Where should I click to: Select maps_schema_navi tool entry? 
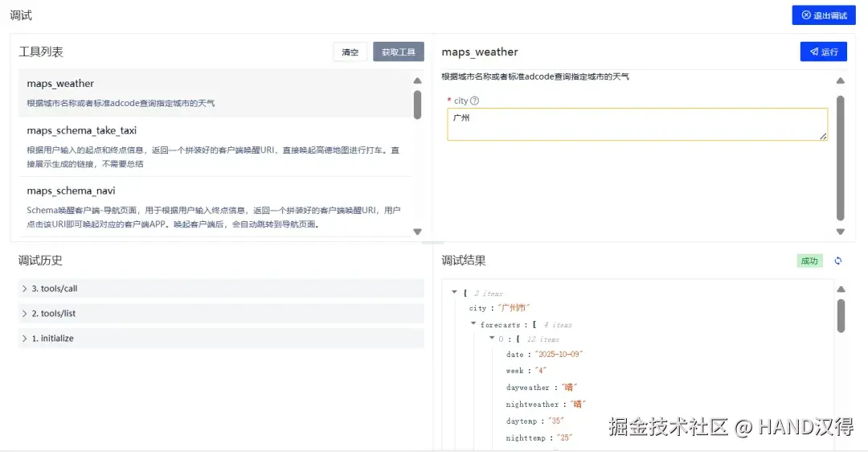click(x=215, y=207)
